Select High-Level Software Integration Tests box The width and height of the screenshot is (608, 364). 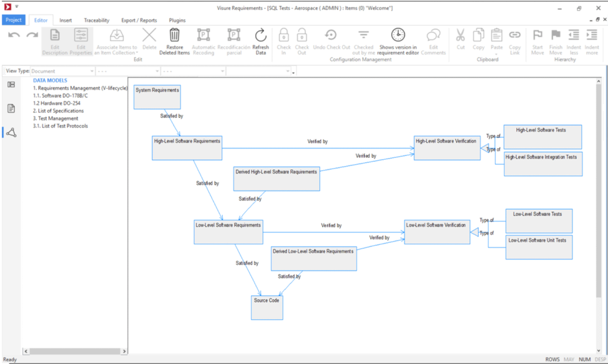pyautogui.click(x=543, y=164)
